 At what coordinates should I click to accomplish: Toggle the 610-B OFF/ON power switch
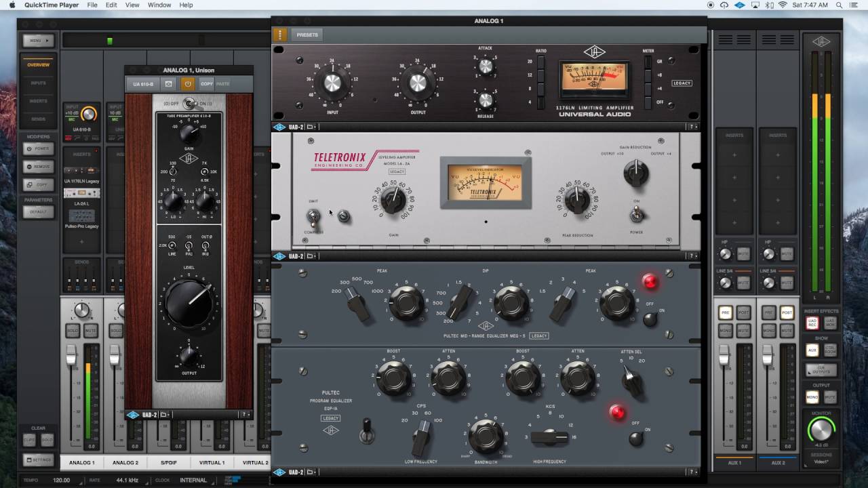189,104
